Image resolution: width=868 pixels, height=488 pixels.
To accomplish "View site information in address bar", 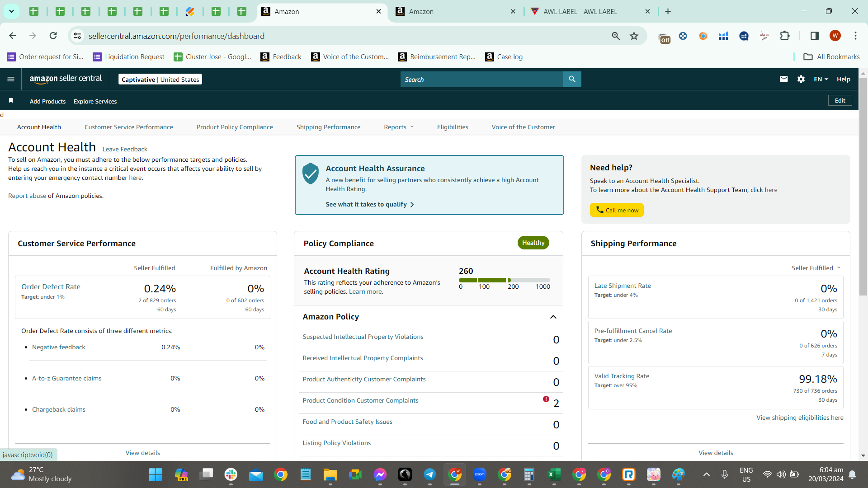I will pos(78,36).
